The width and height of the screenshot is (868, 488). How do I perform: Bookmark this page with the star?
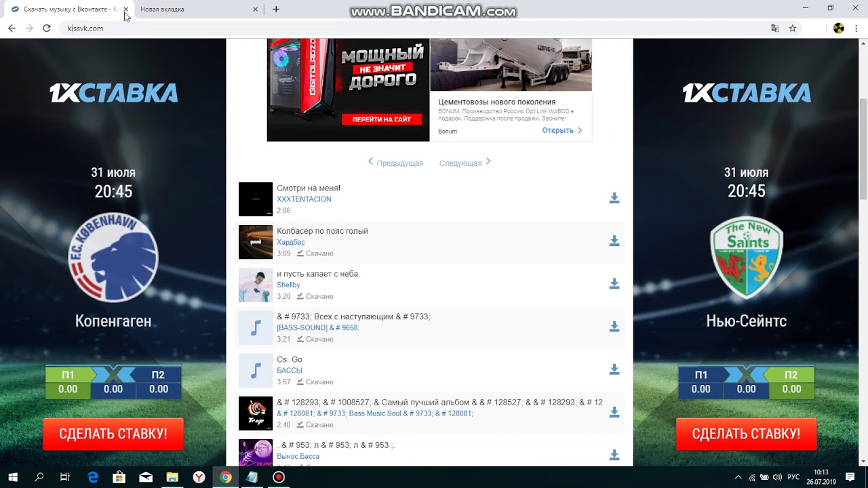[792, 28]
